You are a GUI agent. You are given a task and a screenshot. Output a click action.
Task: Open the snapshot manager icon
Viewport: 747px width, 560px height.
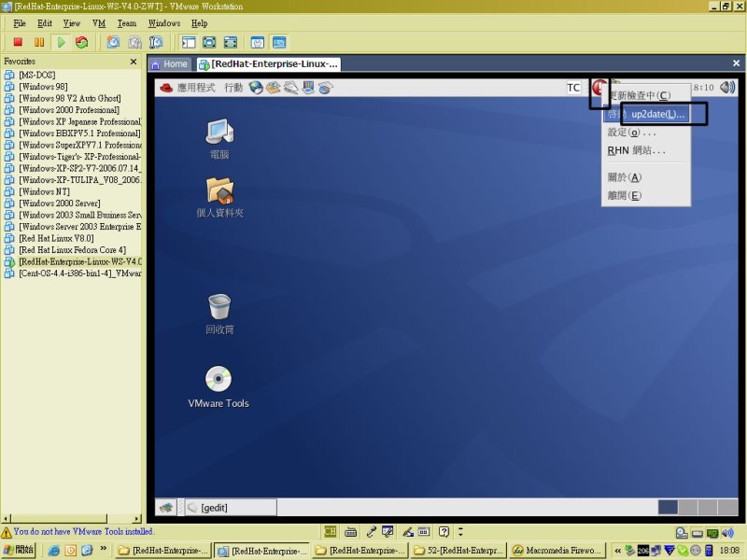[156, 42]
